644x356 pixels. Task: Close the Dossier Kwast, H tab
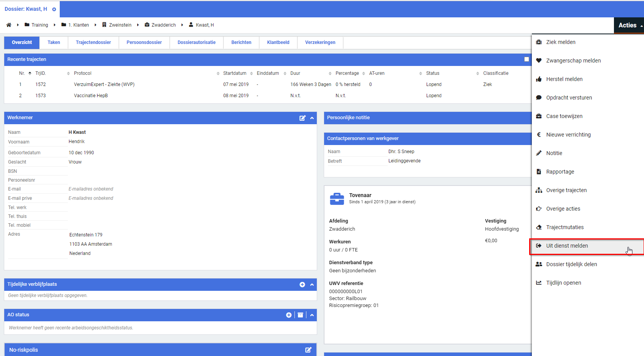54,9
